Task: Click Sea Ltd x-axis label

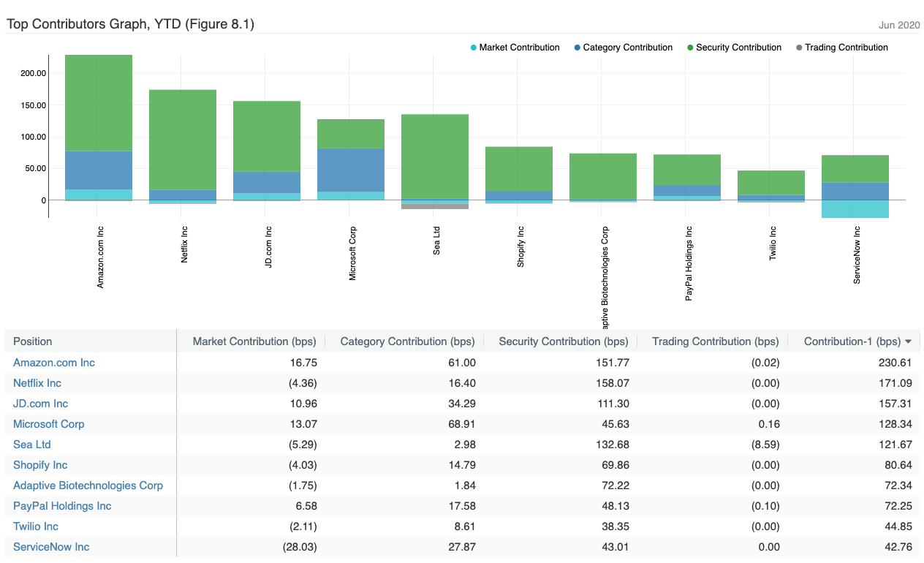Action: [436, 241]
